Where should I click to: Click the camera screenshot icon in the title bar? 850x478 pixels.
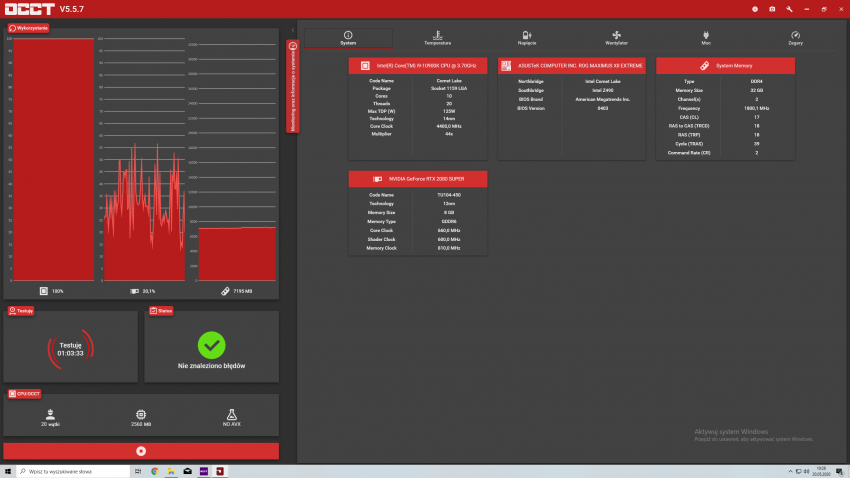772,9
